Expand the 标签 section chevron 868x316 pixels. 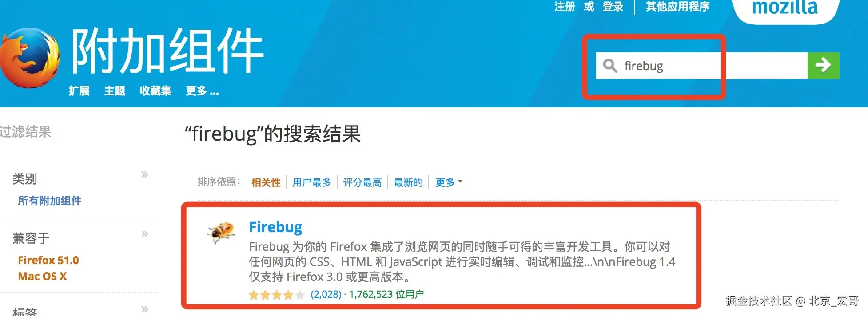point(145,309)
